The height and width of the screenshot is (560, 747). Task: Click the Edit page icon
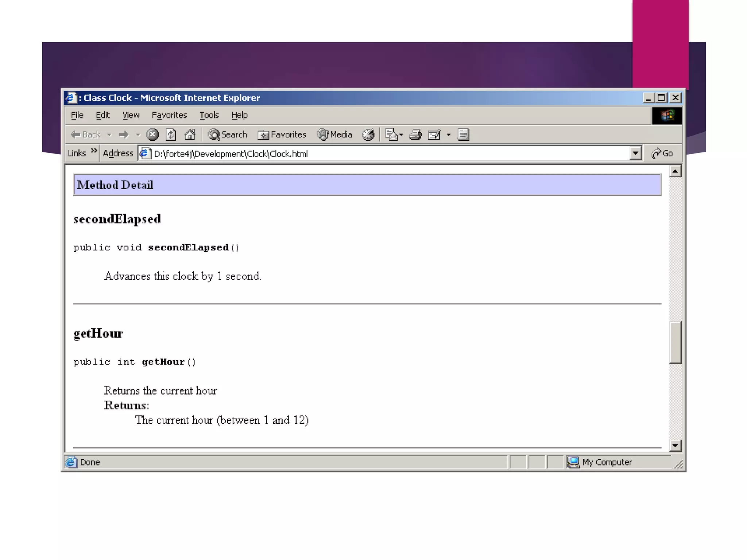point(434,135)
